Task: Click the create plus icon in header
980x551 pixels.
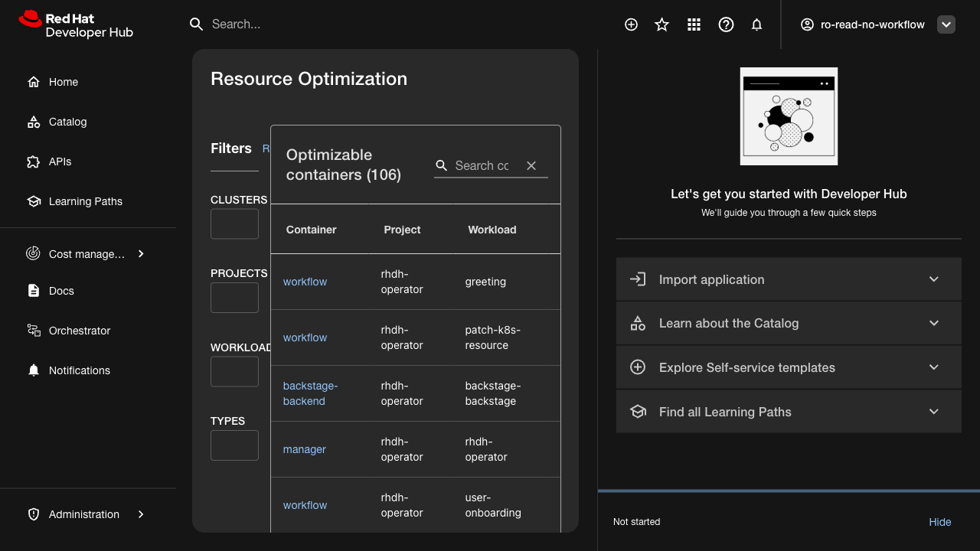Action: click(631, 24)
